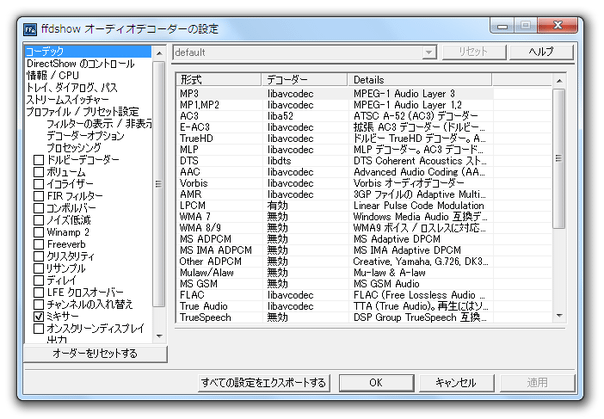Select the AAC row
The height and width of the screenshot is (419, 604).
tap(335, 172)
